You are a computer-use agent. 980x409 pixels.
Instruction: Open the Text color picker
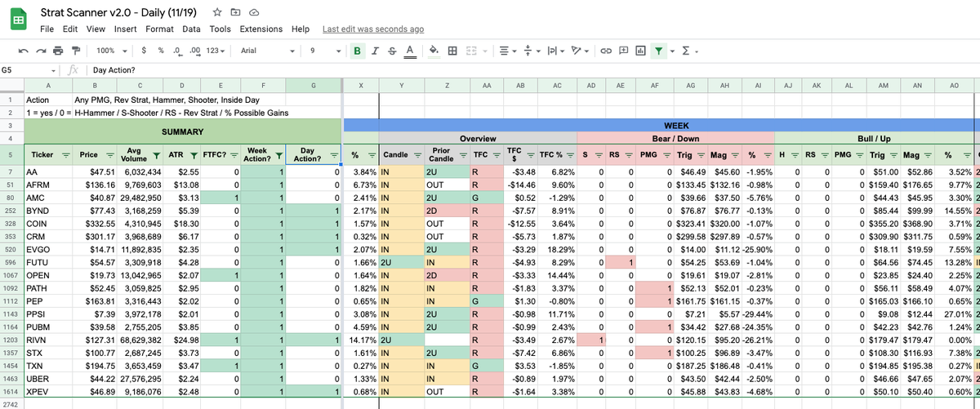pyautogui.click(x=409, y=51)
